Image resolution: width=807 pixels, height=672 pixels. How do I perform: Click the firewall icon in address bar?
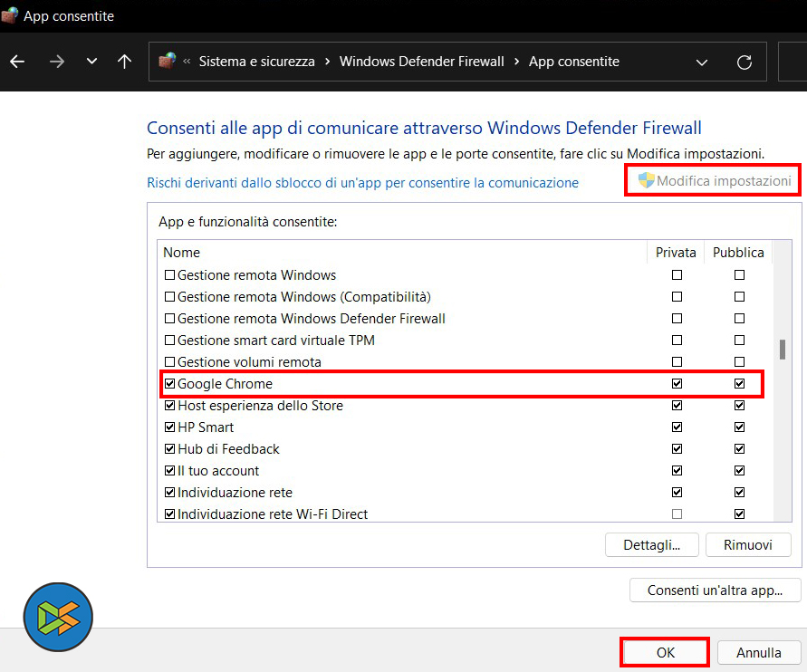[x=167, y=62]
